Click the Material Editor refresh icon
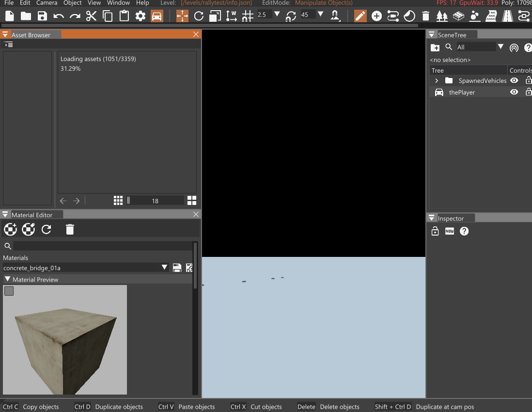Image resolution: width=532 pixels, height=412 pixels. tap(47, 229)
